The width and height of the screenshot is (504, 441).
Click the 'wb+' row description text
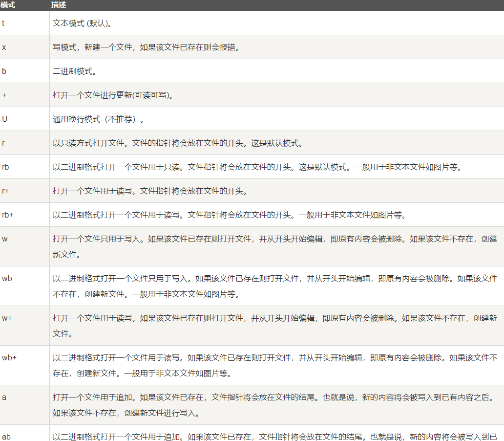point(275,365)
